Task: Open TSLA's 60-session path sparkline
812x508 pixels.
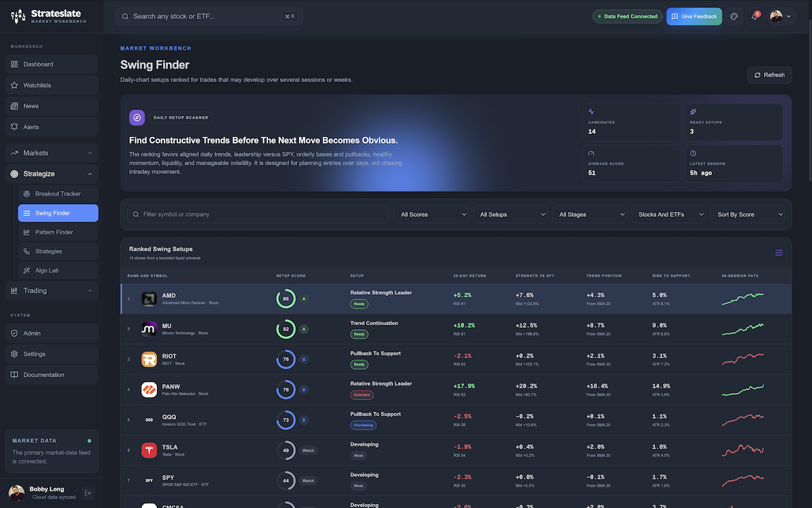Action: click(743, 450)
